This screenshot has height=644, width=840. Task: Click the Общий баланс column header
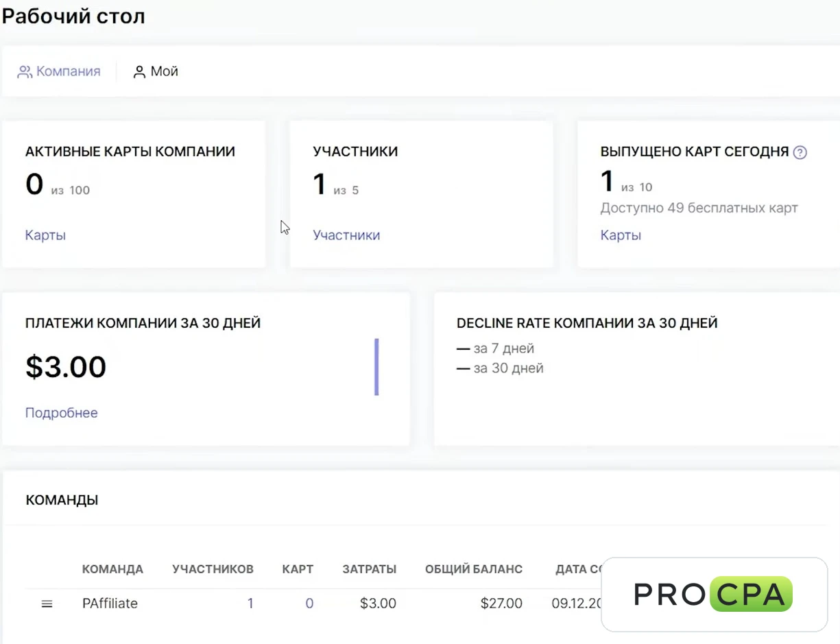pyautogui.click(x=474, y=569)
